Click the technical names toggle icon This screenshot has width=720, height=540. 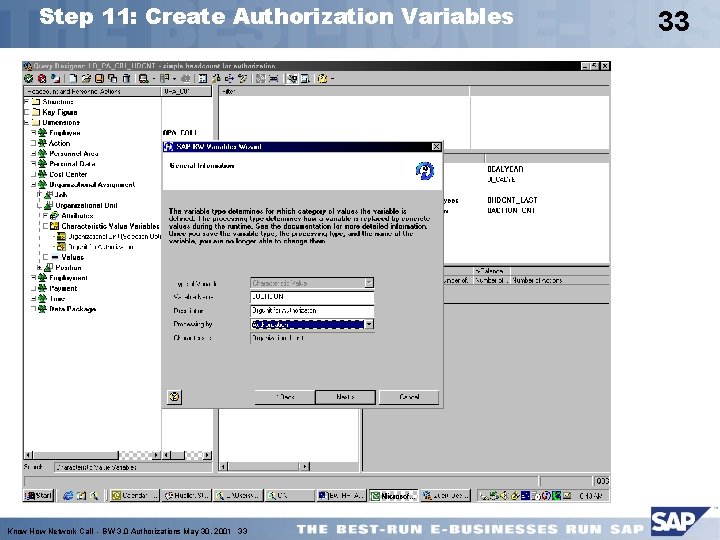292,79
